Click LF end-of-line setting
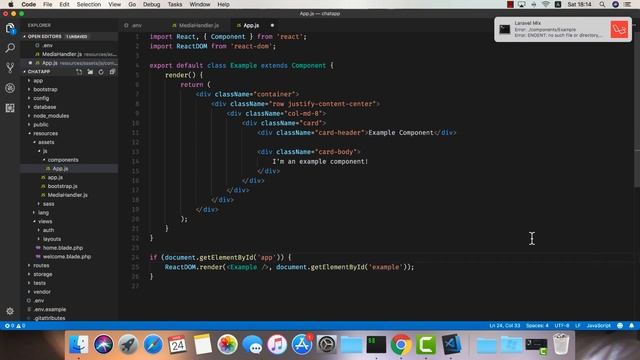Image resolution: width=640 pixels, height=360 pixels. click(x=578, y=326)
